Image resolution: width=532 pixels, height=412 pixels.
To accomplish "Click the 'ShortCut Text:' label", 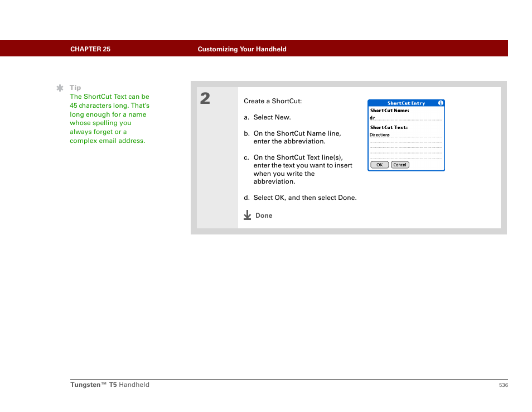I will (389, 127).
